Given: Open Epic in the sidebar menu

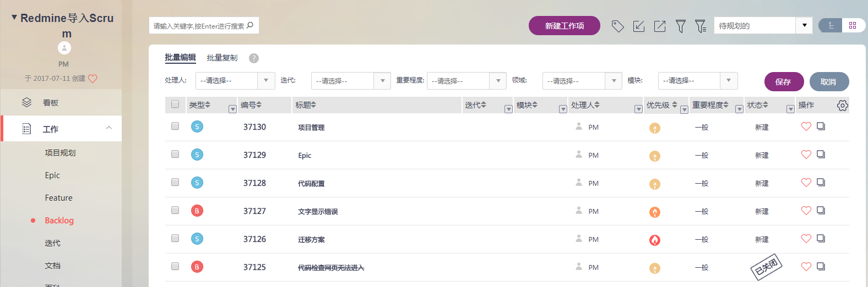Looking at the screenshot, I should (52, 175).
